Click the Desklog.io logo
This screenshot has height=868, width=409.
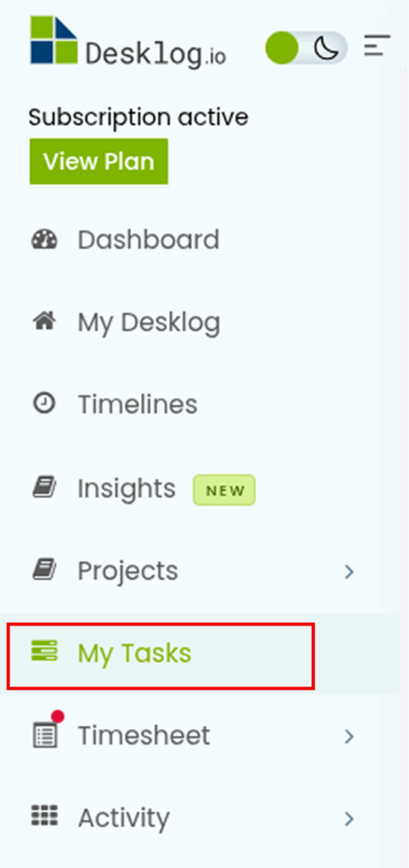tap(128, 42)
